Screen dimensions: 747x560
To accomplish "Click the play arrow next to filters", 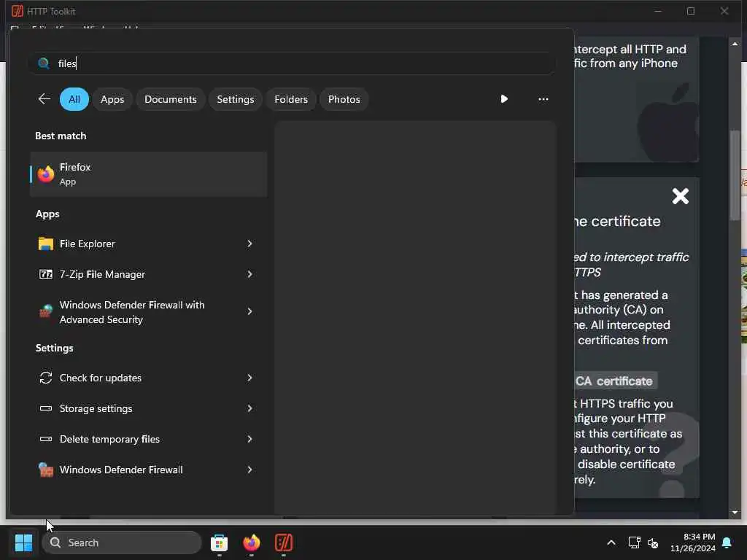I will tap(504, 99).
